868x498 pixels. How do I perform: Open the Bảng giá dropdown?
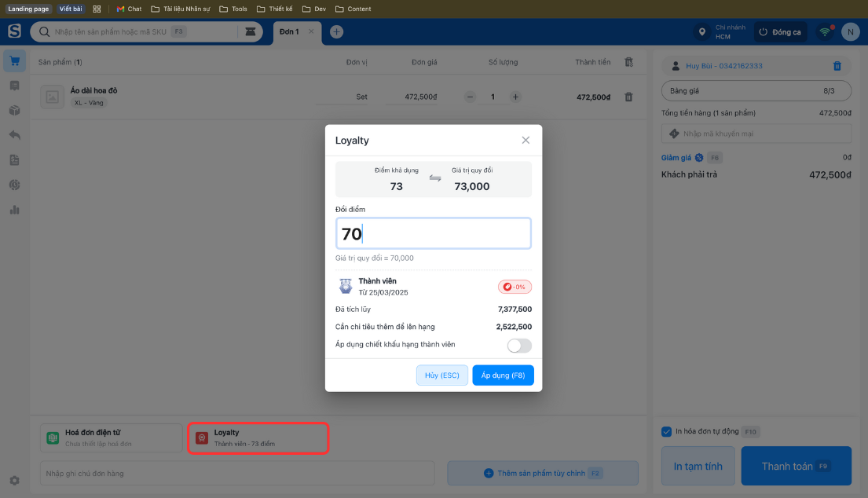pyautogui.click(x=756, y=91)
